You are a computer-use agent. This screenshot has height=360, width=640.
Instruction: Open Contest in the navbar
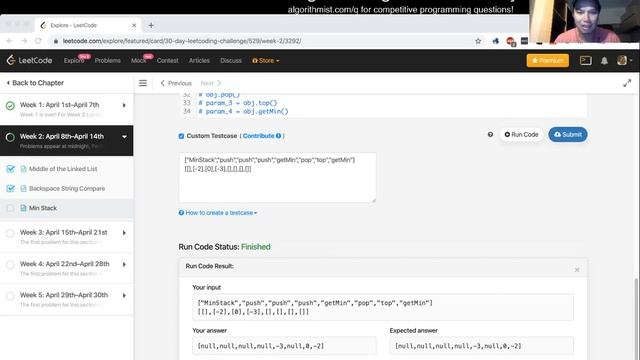167,60
